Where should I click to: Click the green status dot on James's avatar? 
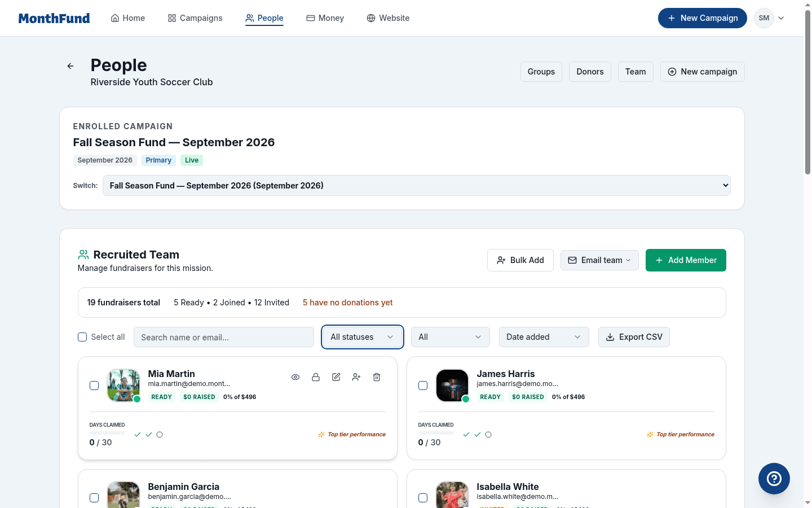[466, 399]
